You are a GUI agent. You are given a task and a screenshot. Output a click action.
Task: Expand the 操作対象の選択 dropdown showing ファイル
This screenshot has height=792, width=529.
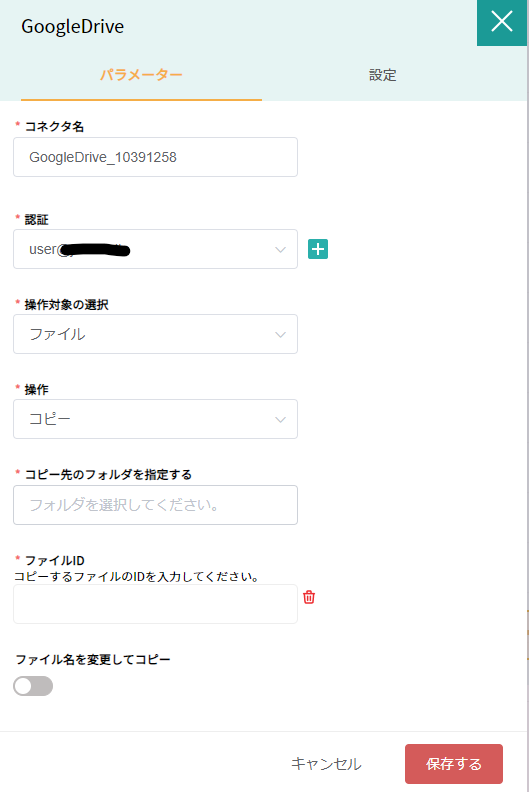pos(155,334)
